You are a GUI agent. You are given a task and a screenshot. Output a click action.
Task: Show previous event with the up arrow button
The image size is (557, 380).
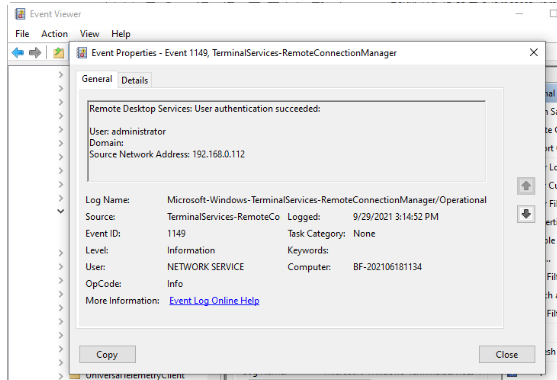[x=526, y=186]
